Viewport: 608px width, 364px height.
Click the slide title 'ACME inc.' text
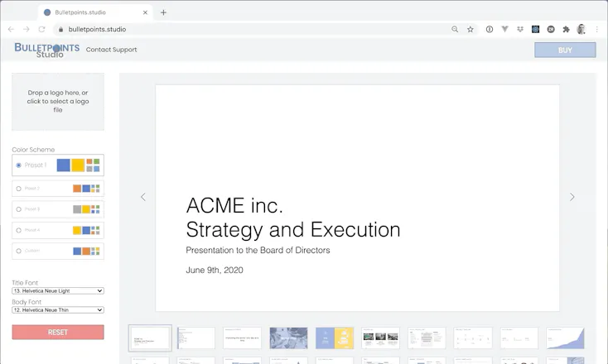(234, 206)
